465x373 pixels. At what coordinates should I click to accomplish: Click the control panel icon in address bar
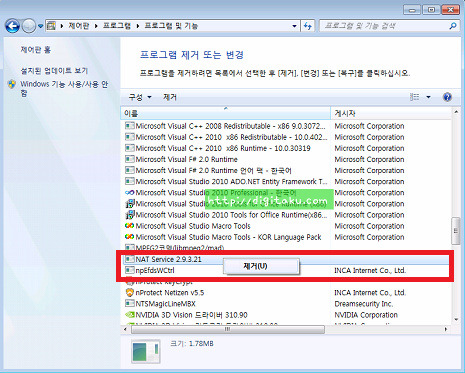click(x=51, y=26)
